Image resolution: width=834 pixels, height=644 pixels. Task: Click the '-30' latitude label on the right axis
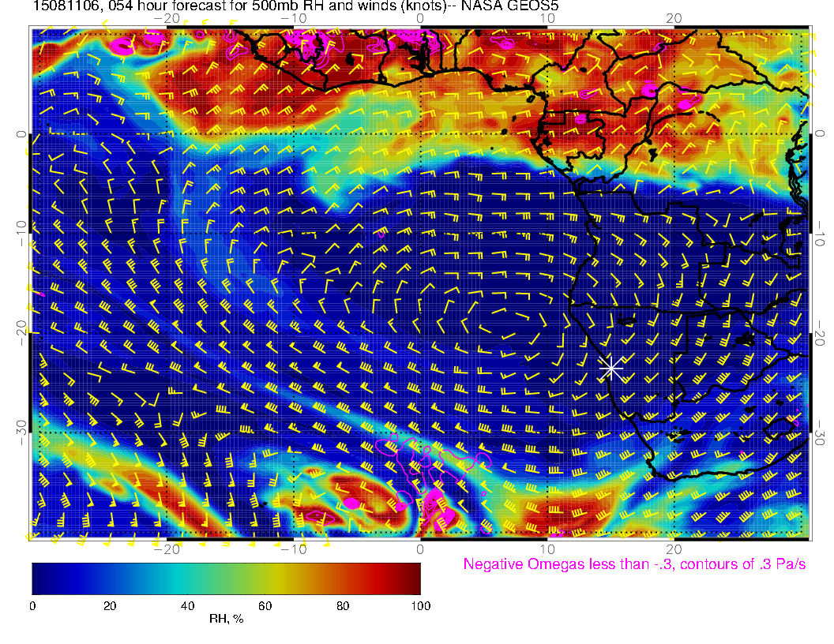820,433
